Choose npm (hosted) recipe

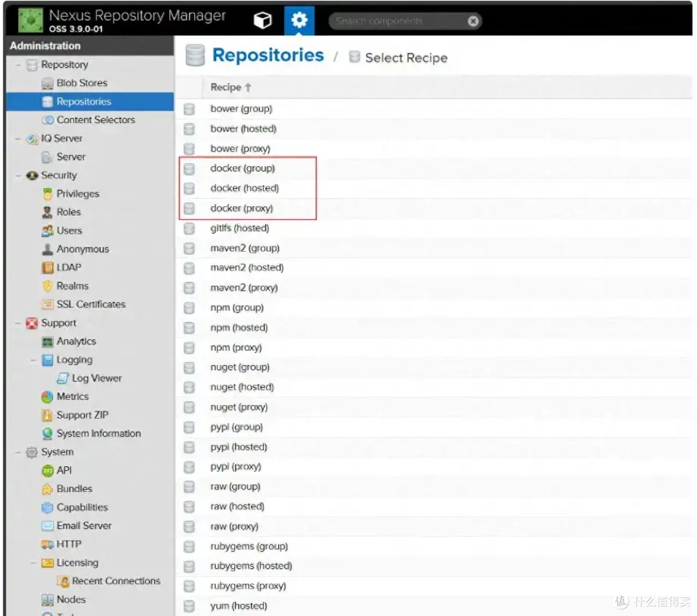click(434, 328)
